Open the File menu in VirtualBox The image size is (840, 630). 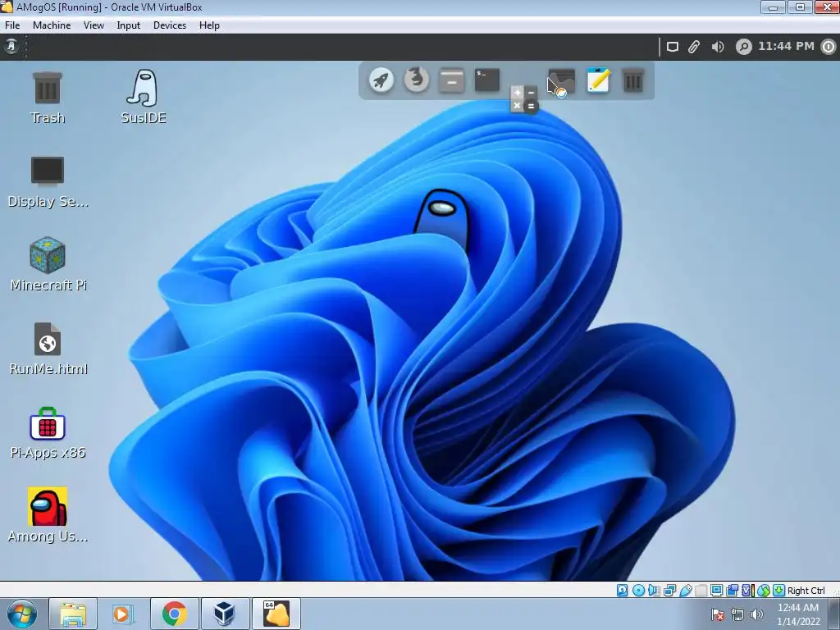(12, 25)
